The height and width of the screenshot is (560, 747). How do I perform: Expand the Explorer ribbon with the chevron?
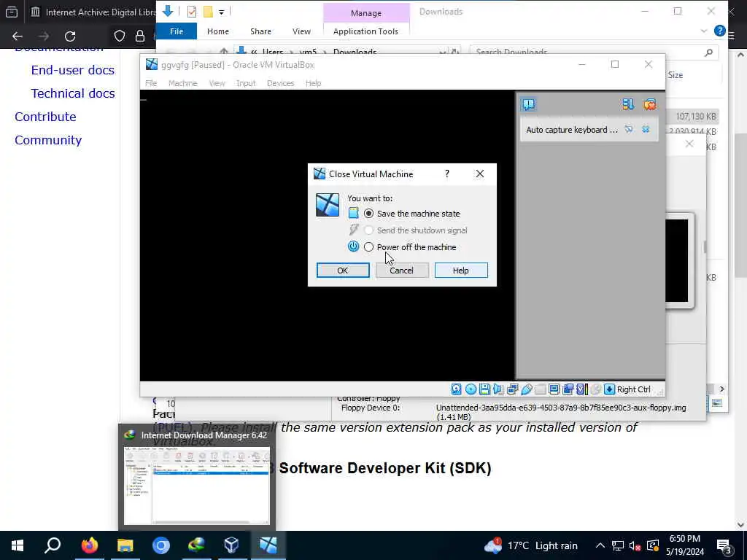coord(704,31)
